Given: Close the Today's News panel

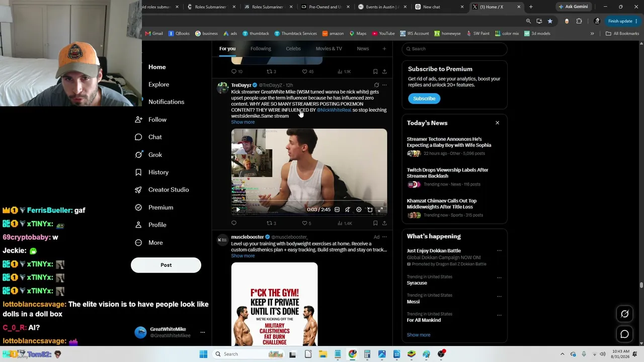Looking at the screenshot, I should point(497,123).
